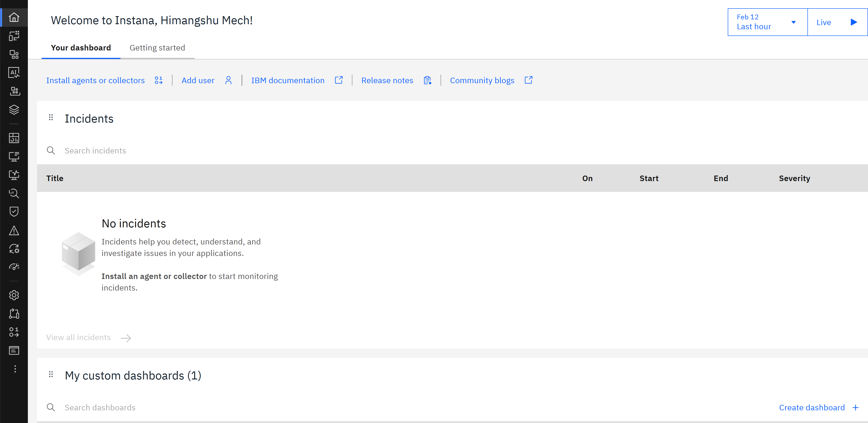Viewport: 868px width, 423px height.
Task: Click the Start column header
Action: pos(649,178)
